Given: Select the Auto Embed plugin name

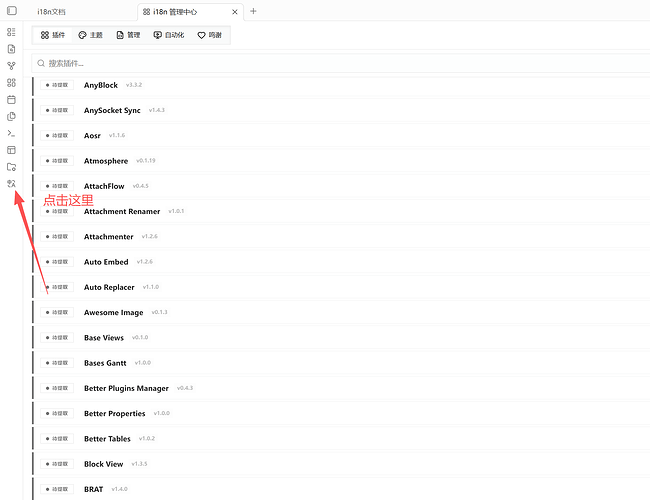Looking at the screenshot, I should coord(106,262).
